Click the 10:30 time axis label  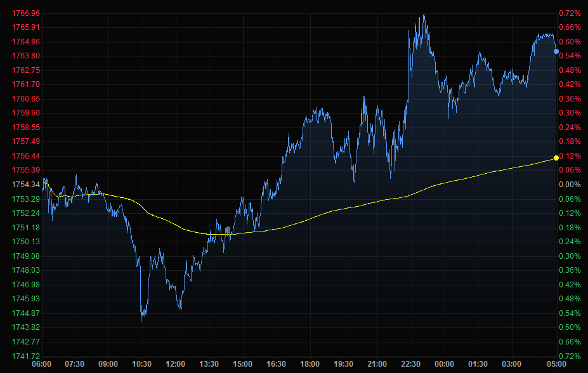(141, 364)
